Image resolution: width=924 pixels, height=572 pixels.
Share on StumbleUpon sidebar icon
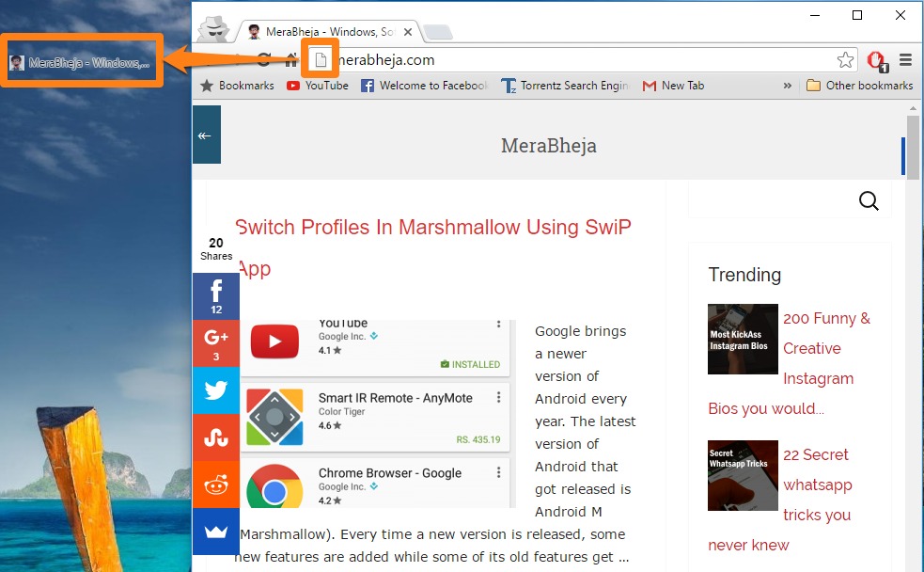[x=215, y=437]
